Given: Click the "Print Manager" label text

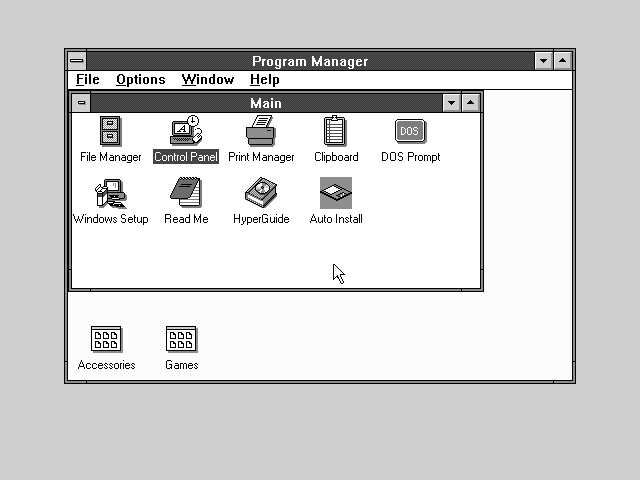Looking at the screenshot, I should tap(261, 157).
